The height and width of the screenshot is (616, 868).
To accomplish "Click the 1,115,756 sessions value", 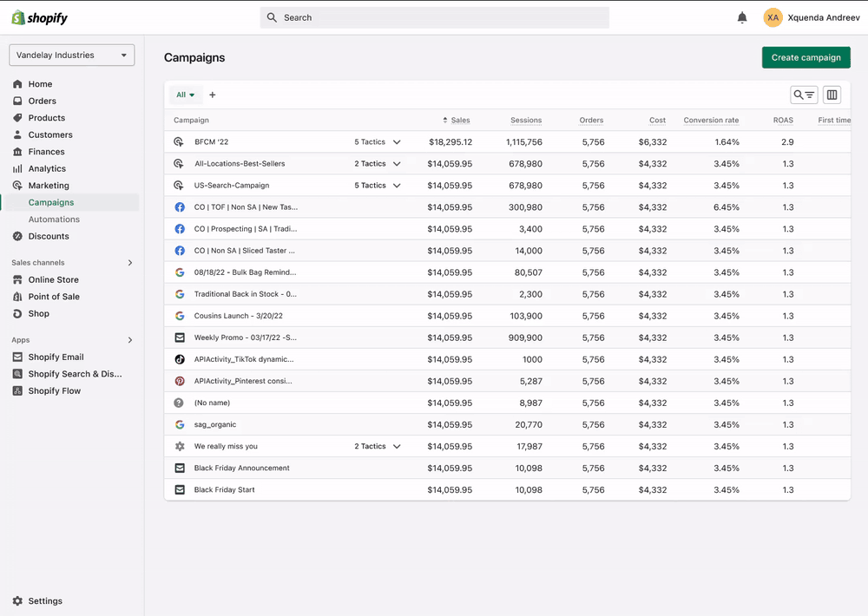I will 524,141.
